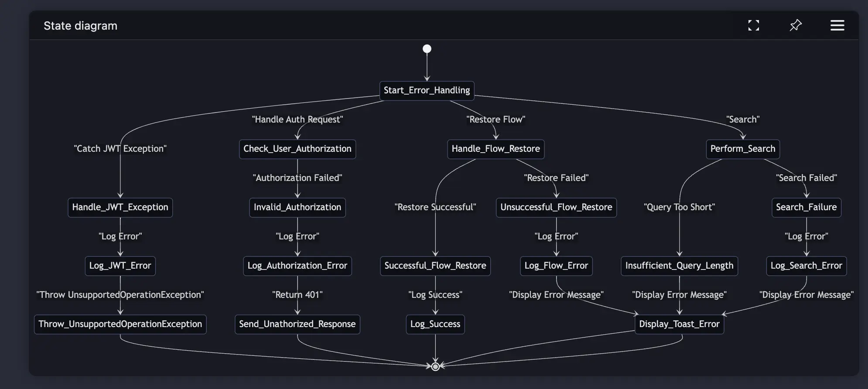Click the Unsuccessful_Flow_Restore node

(x=557, y=208)
